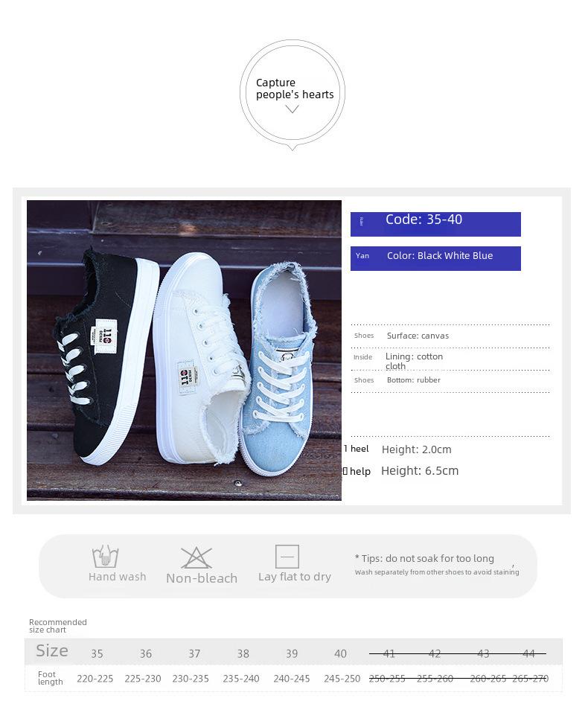588x701 pixels.
Task: Click the foot length 240-245 value
Action: click(292, 679)
